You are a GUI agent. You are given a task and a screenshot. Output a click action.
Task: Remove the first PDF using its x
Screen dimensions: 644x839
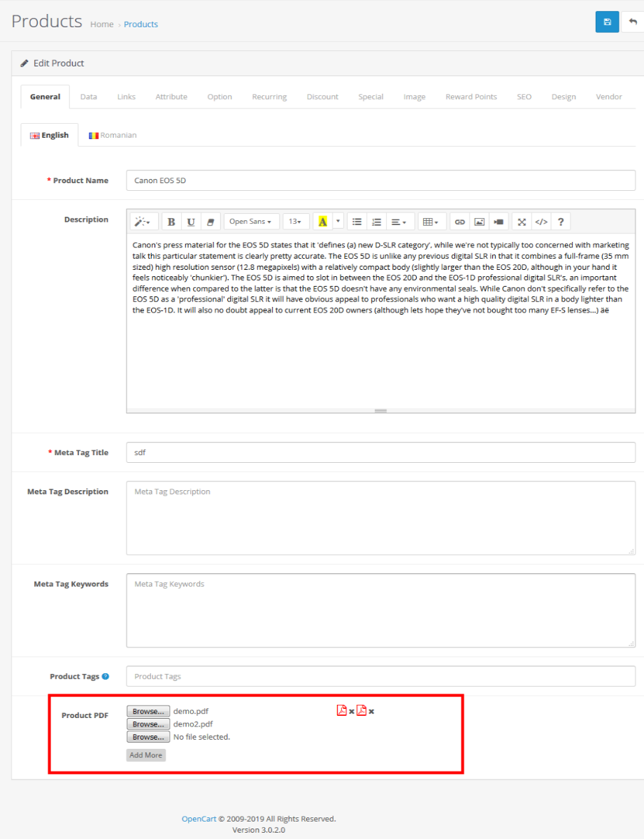click(352, 712)
